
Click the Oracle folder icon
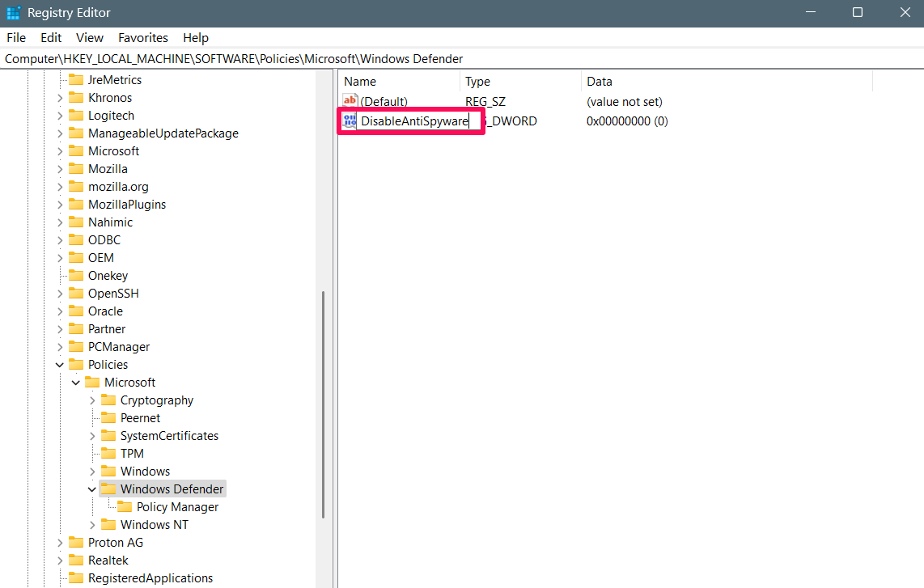(76, 311)
